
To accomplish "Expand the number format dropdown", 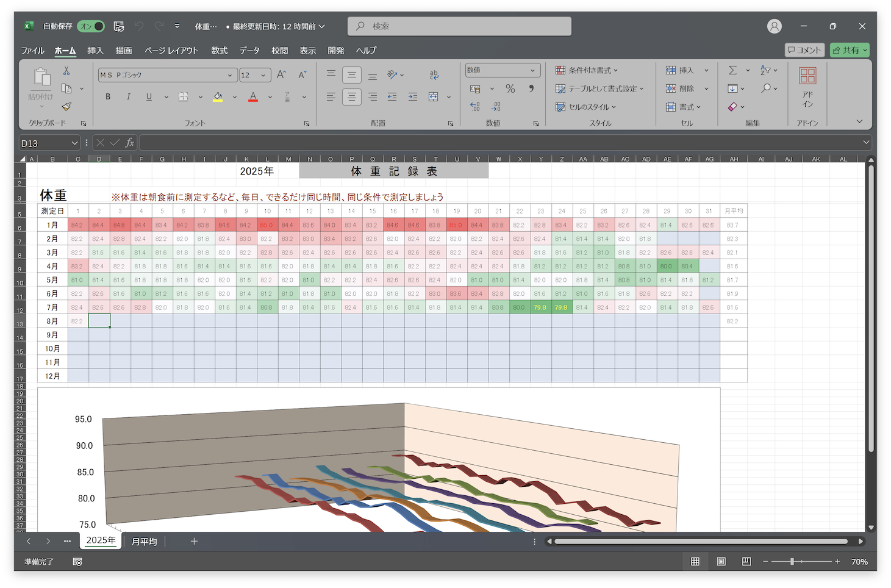I will 532,70.
